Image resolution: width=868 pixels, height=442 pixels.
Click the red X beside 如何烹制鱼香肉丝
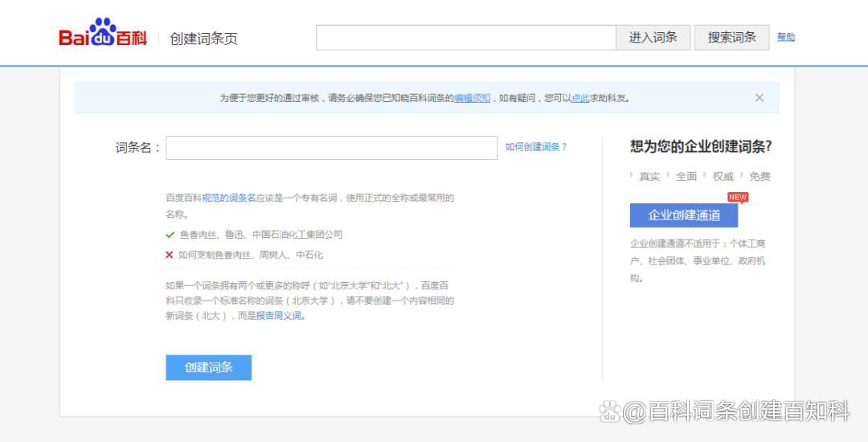coord(170,255)
